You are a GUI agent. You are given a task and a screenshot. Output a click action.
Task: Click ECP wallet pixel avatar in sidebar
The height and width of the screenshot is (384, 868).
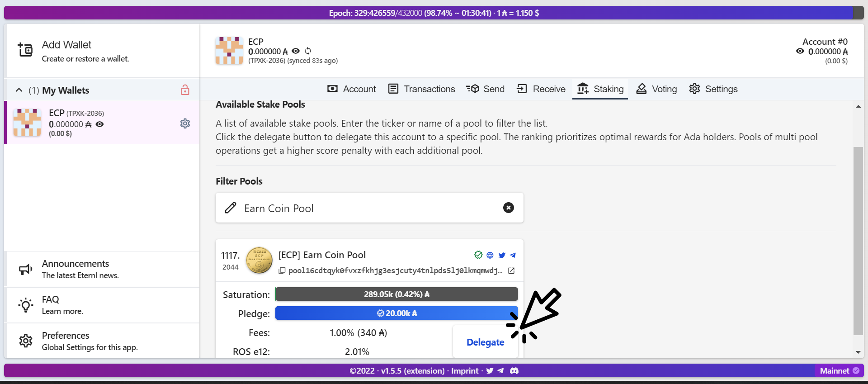pos(27,123)
